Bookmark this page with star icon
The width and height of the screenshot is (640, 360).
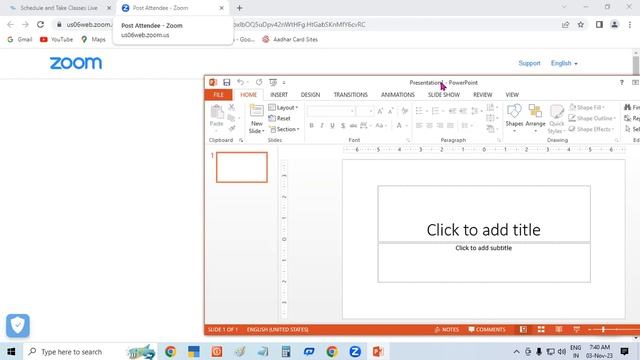click(580, 24)
